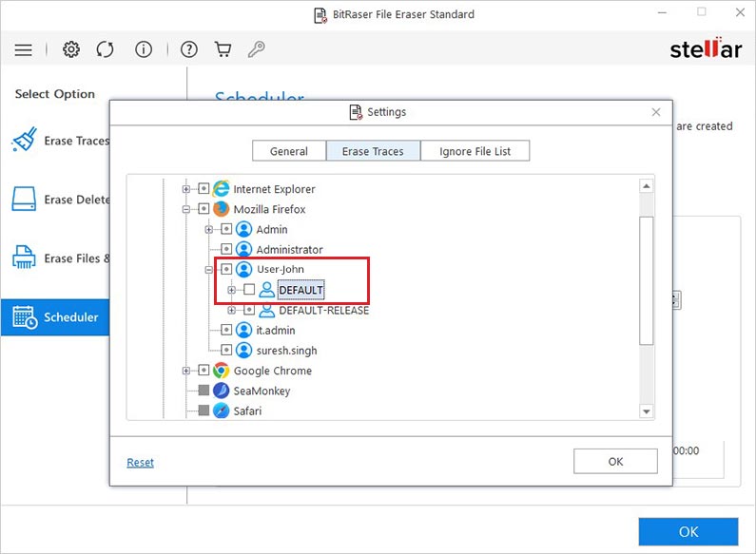
Task: Click the Reset link in Settings
Action: [141, 463]
